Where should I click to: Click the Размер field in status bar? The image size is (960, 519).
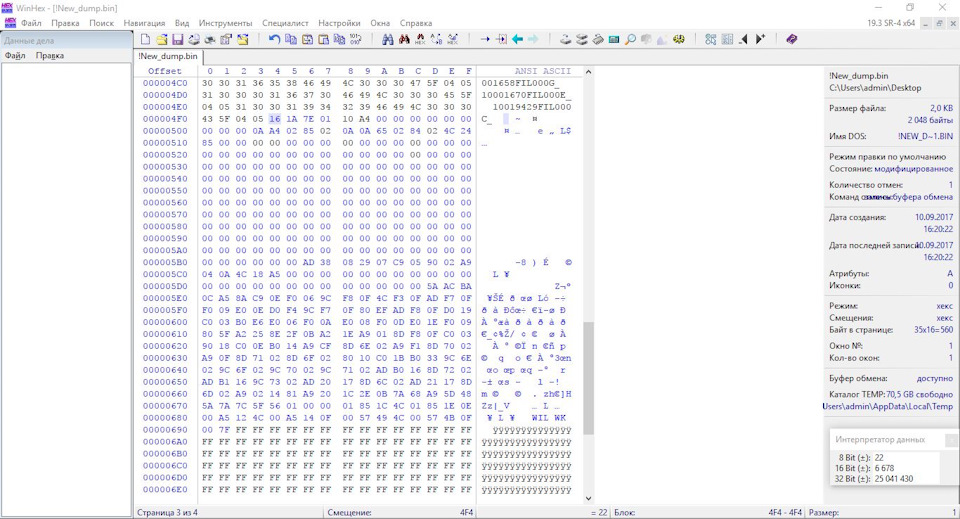tap(882, 512)
